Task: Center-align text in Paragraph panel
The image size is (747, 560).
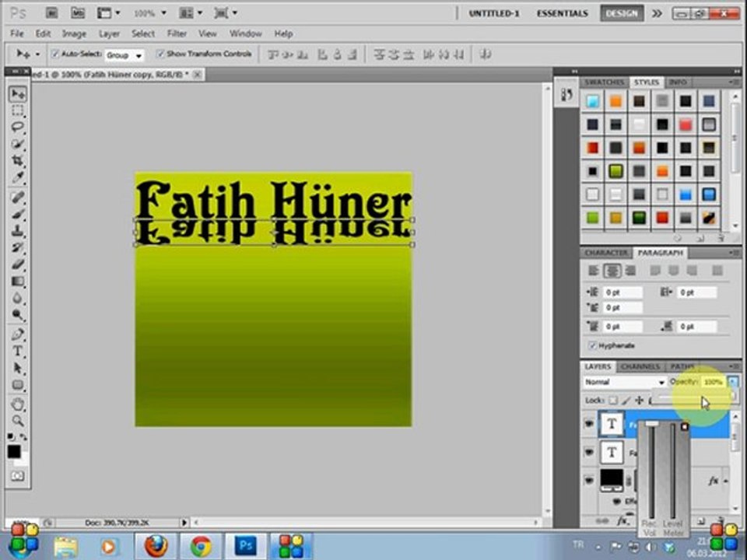Action: point(612,271)
